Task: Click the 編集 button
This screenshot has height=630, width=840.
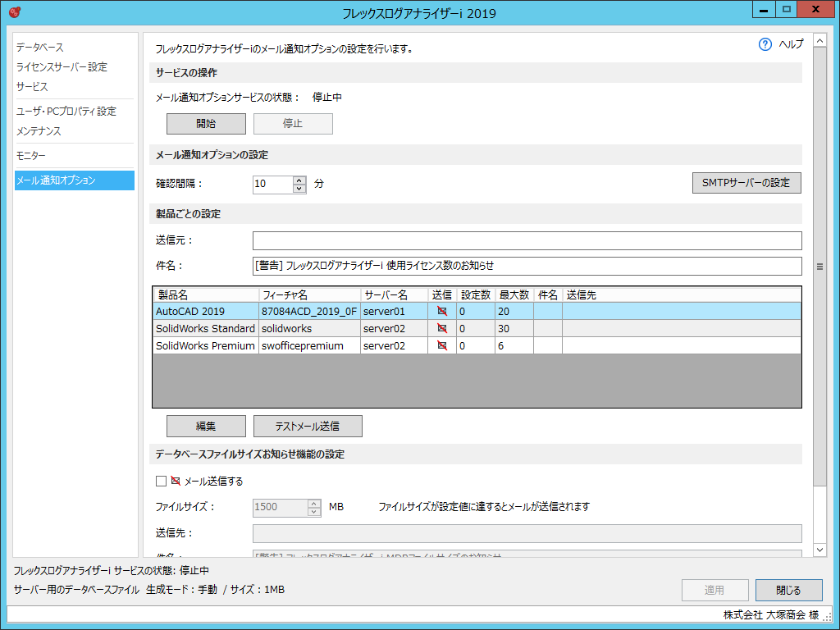Action: pyautogui.click(x=206, y=427)
